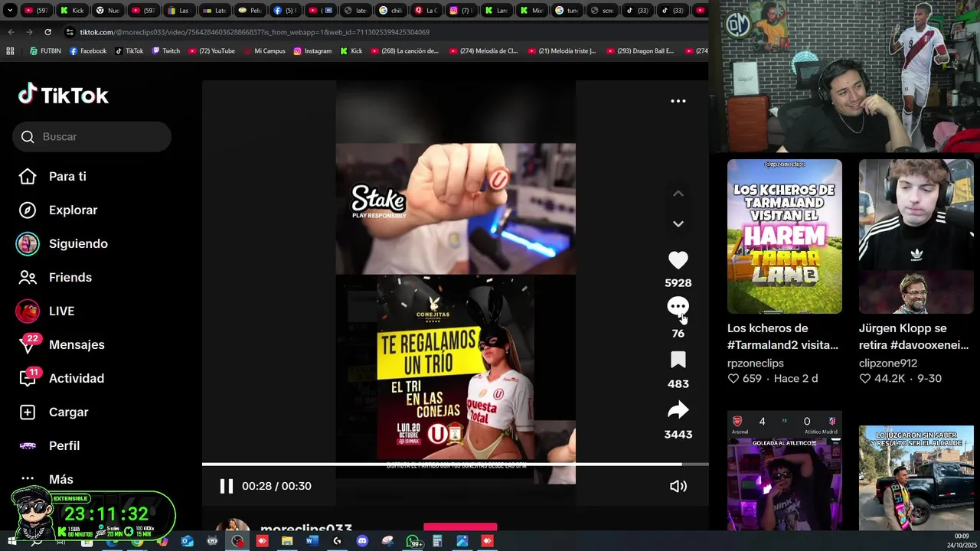Go to previous video with up chevron

point(678,194)
